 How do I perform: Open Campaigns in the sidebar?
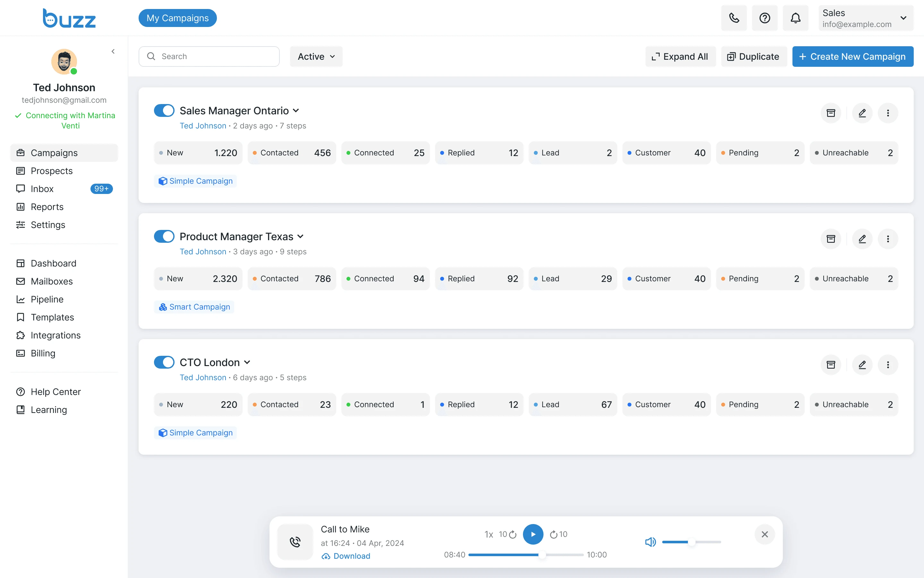pyautogui.click(x=64, y=153)
